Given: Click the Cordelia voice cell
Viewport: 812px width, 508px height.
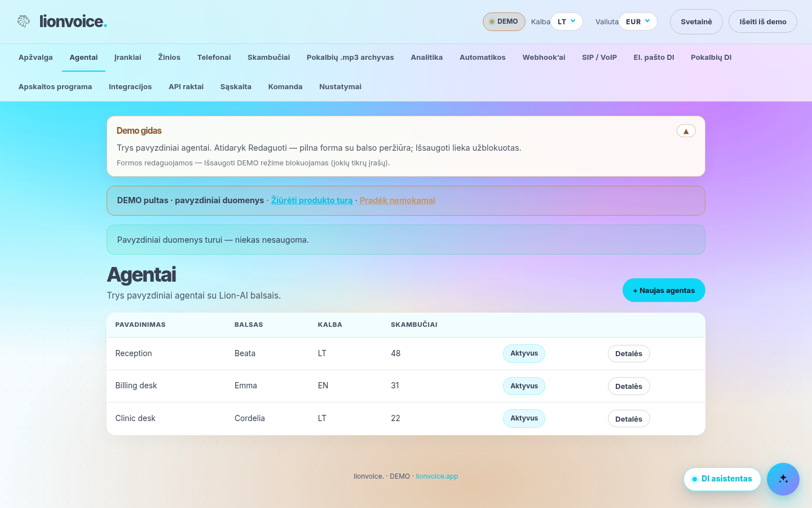Looking at the screenshot, I should pos(250,418).
